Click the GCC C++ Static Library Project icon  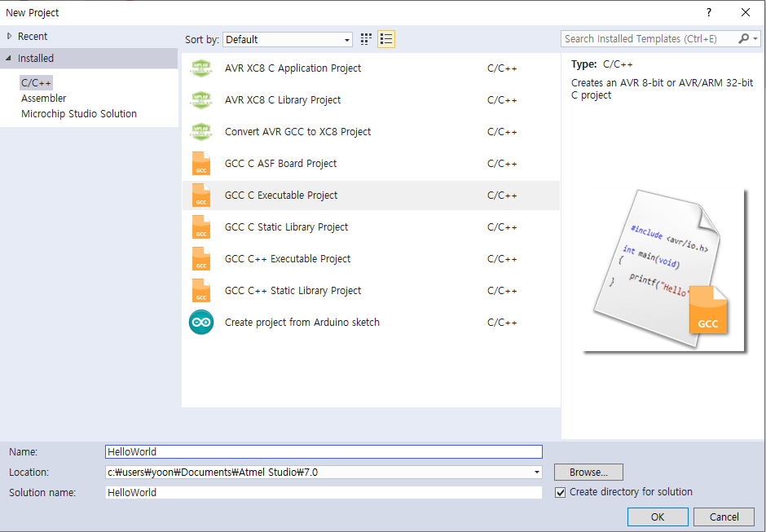[201, 291]
